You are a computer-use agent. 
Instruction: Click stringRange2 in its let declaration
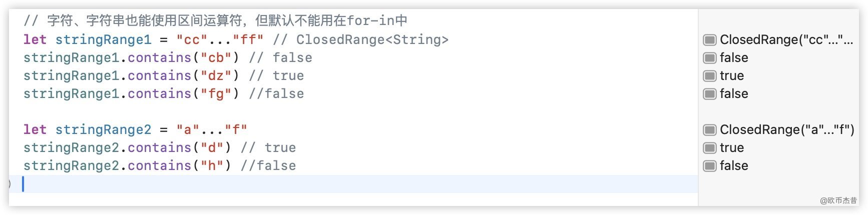tap(103, 130)
